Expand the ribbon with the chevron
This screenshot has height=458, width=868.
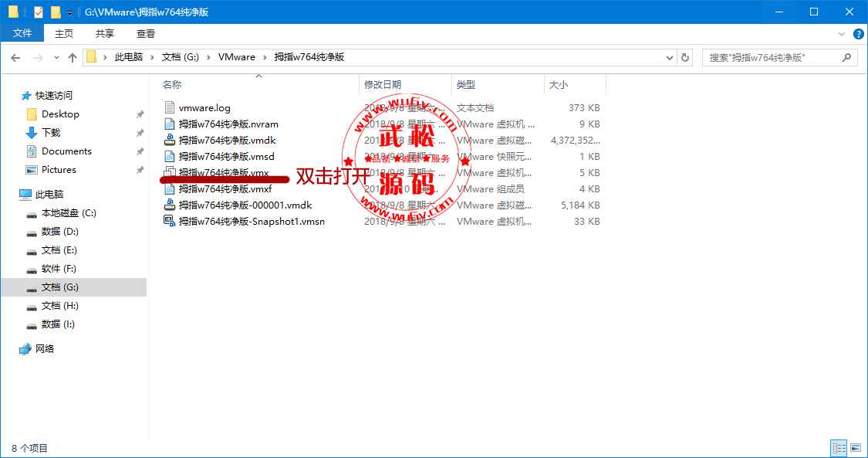(842, 34)
